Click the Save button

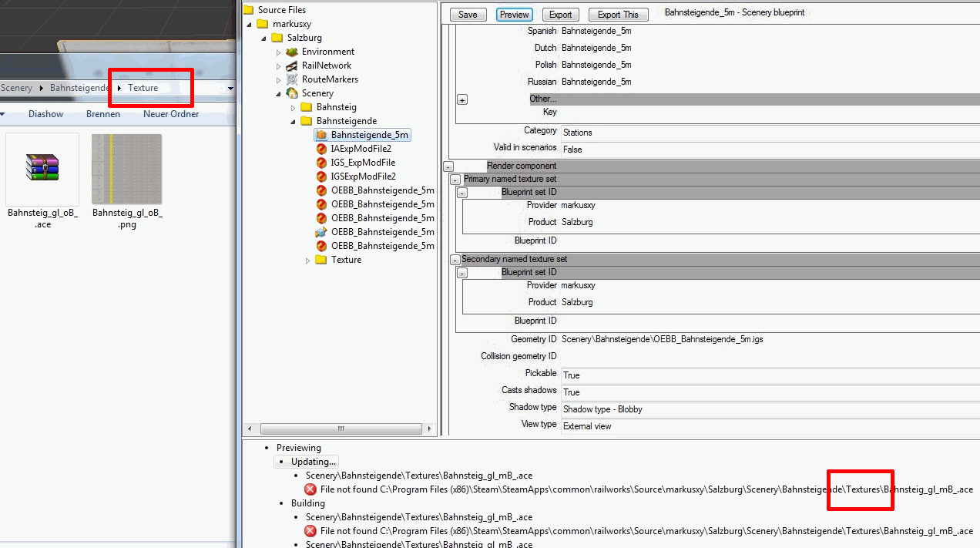468,15
